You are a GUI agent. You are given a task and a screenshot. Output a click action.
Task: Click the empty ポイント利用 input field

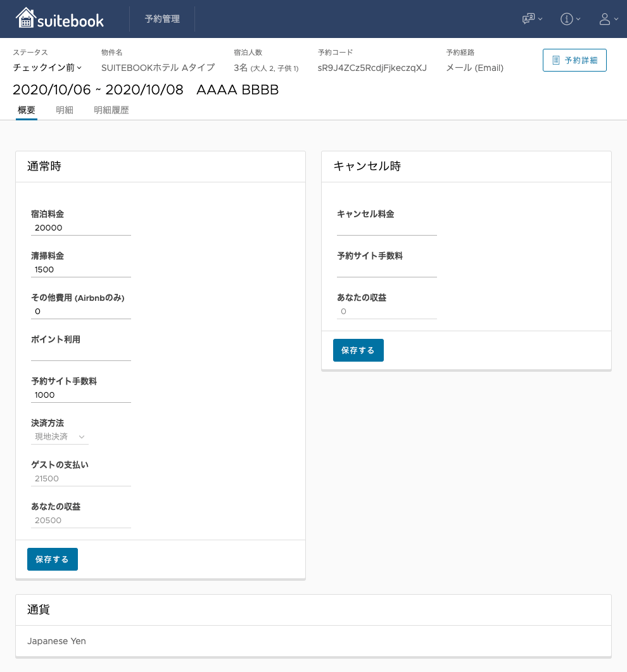click(x=80, y=353)
